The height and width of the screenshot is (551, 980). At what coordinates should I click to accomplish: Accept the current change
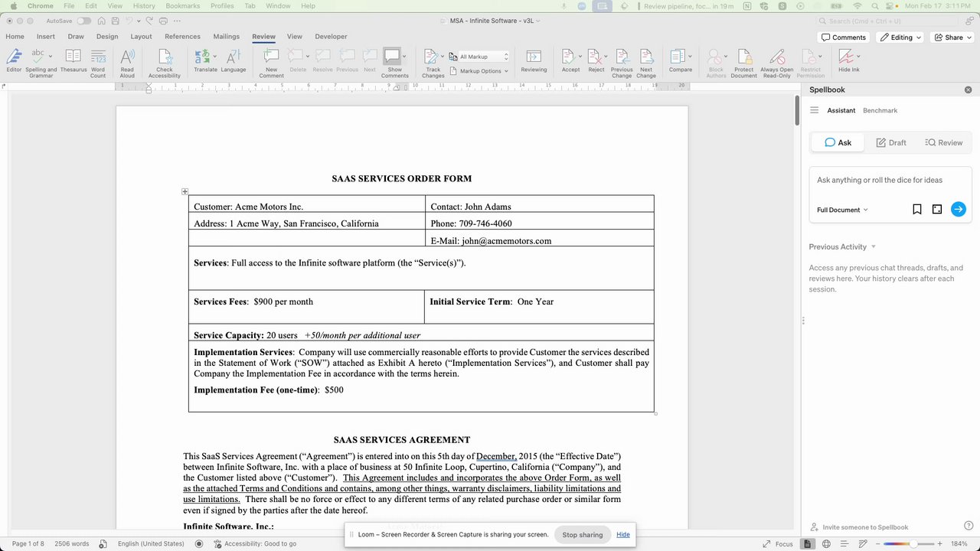pyautogui.click(x=569, y=62)
